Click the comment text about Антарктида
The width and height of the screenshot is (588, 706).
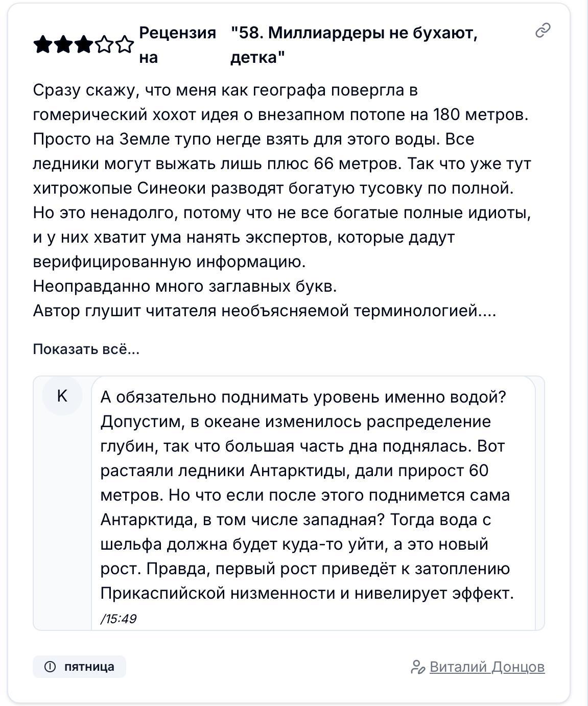[x=307, y=495]
